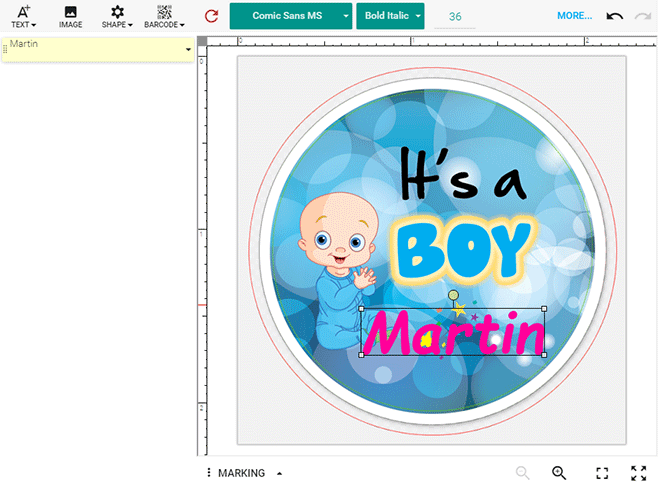Select the blue BOY text graphic
The image size is (659, 488).
[x=464, y=250]
